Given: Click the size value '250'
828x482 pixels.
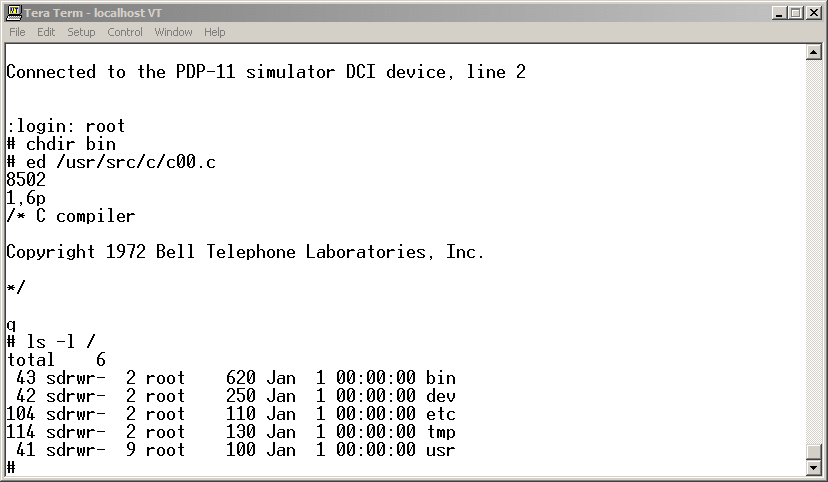Looking at the screenshot, I should pos(241,396).
